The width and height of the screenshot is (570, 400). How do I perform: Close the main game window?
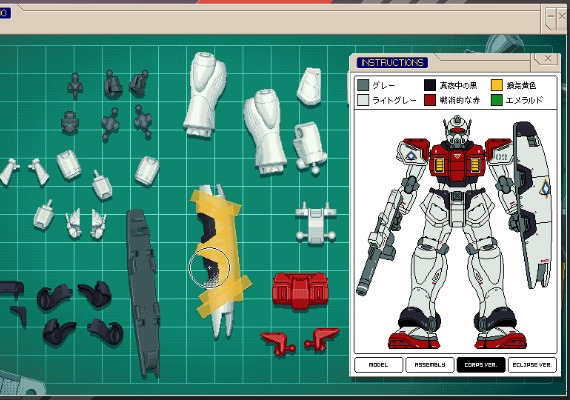point(562,16)
